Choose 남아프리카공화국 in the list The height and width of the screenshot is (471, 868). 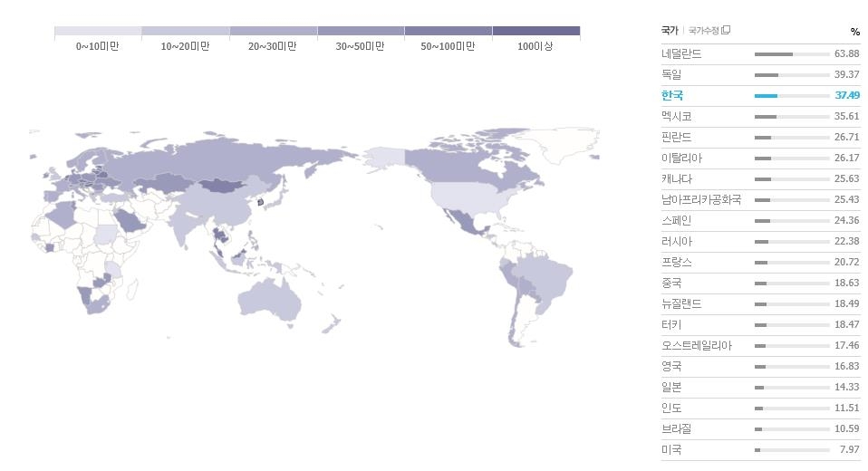[x=701, y=199]
